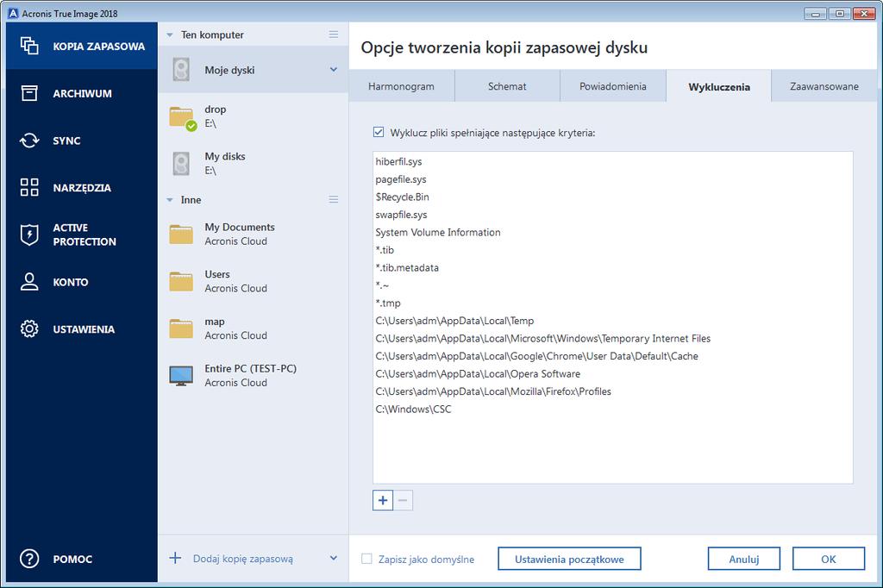This screenshot has width=883, height=588.
Task: Switch to the Zaawansowane tab
Action: pyautogui.click(x=824, y=86)
